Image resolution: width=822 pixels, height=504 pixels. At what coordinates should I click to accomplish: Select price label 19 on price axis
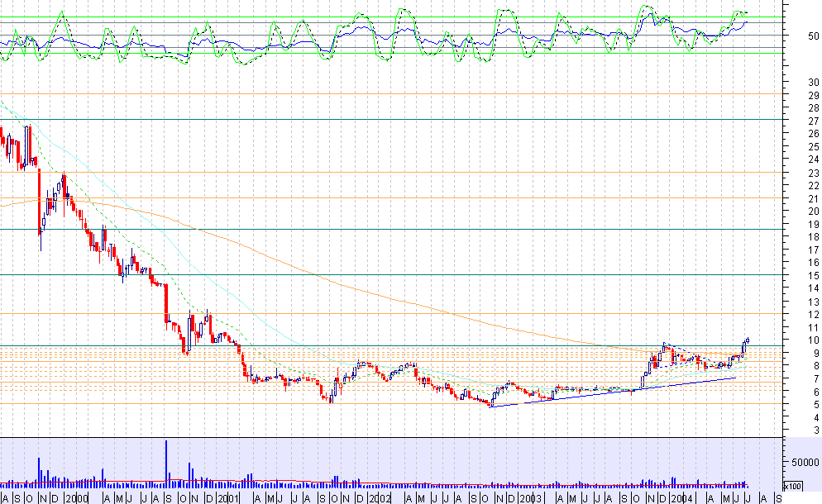814,224
